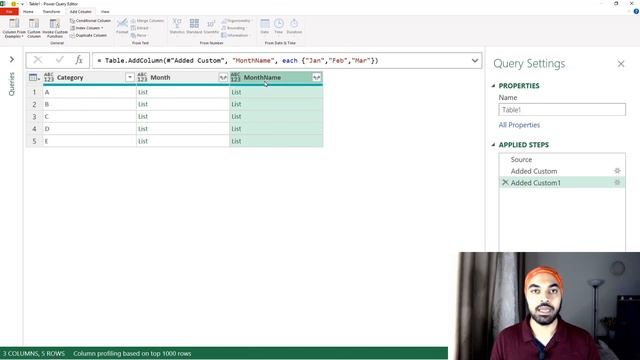Switch to the View tab
Image resolution: width=640 pixels, height=360 pixels.
click(x=105, y=11)
